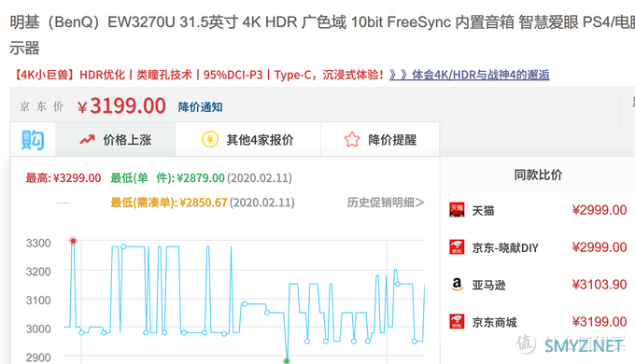Click the Tmall ¥2999.00 price
Viewport: 635px width, 364px height.
pyautogui.click(x=600, y=210)
